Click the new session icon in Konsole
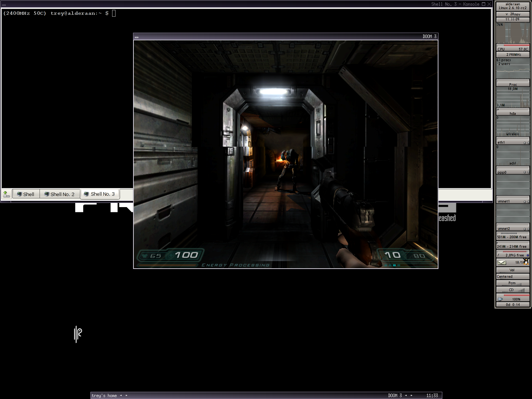The image size is (532, 399). (6, 194)
